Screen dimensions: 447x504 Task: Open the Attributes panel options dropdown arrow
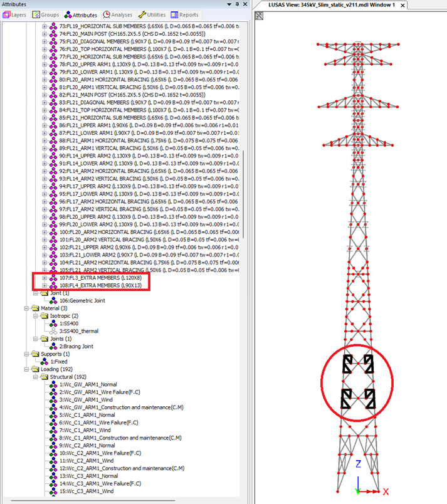tap(228, 4)
